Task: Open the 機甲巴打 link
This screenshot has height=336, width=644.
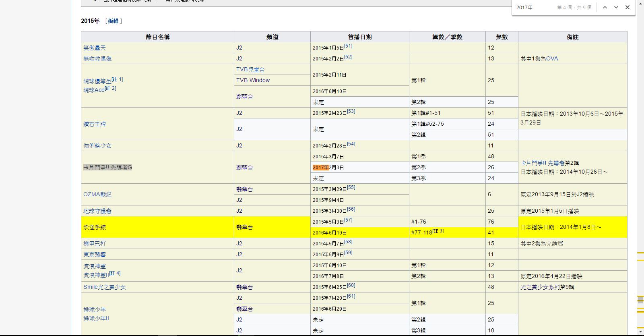Action: click(x=95, y=243)
